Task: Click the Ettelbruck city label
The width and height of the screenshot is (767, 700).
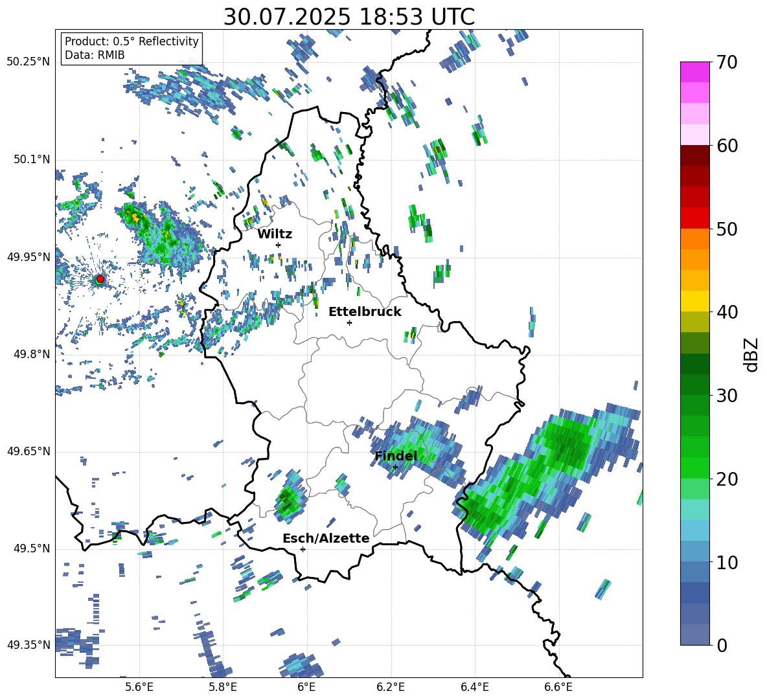Action: [365, 312]
